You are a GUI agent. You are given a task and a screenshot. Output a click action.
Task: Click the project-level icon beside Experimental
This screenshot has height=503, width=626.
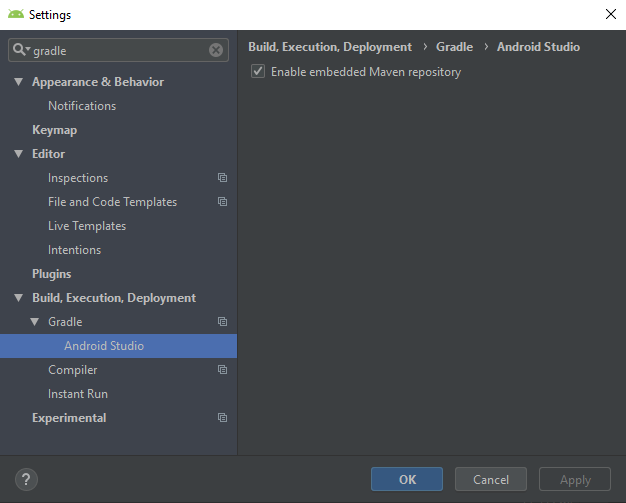(x=222, y=418)
